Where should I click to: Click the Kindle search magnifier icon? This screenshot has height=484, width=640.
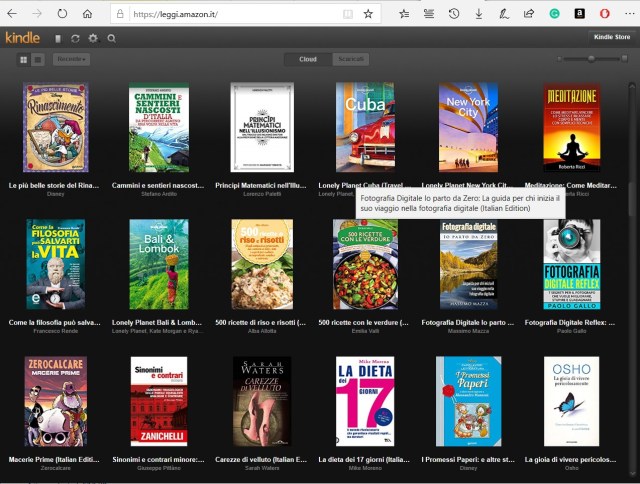(x=111, y=38)
